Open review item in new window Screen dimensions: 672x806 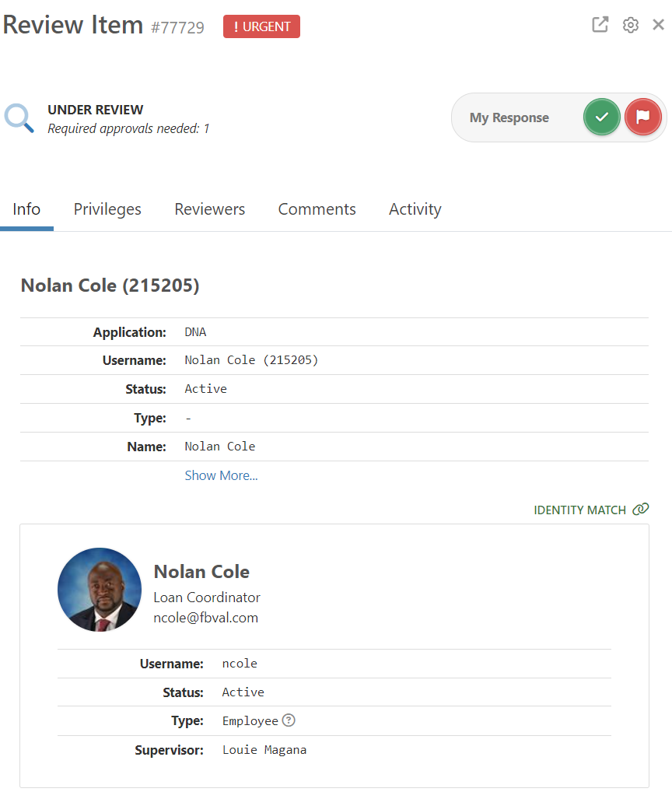click(600, 25)
